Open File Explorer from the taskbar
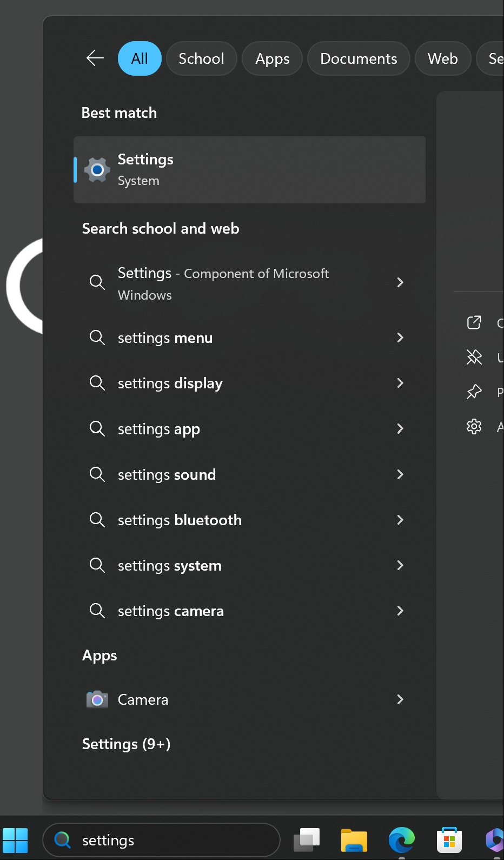The width and height of the screenshot is (504, 860). click(354, 840)
